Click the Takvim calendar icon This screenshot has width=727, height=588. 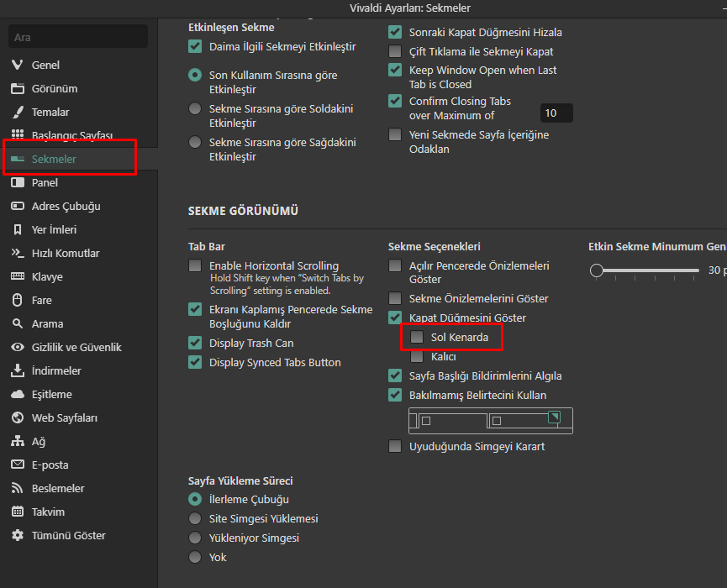[x=18, y=512]
